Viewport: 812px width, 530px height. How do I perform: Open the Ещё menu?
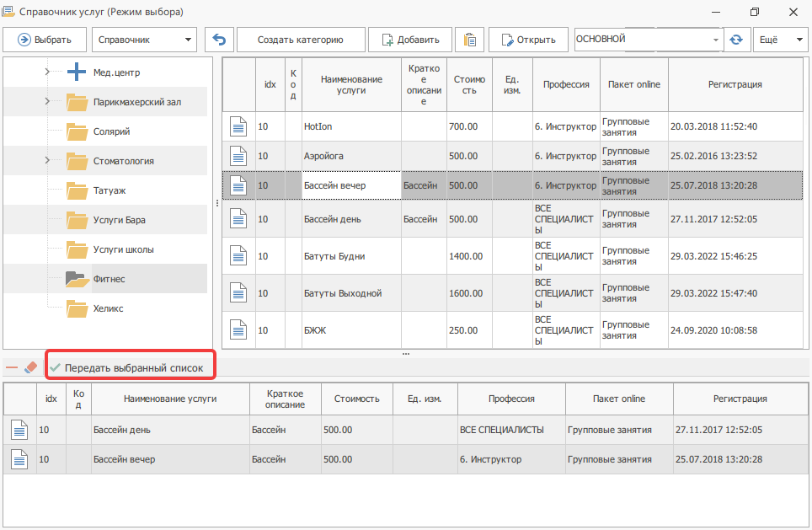780,40
